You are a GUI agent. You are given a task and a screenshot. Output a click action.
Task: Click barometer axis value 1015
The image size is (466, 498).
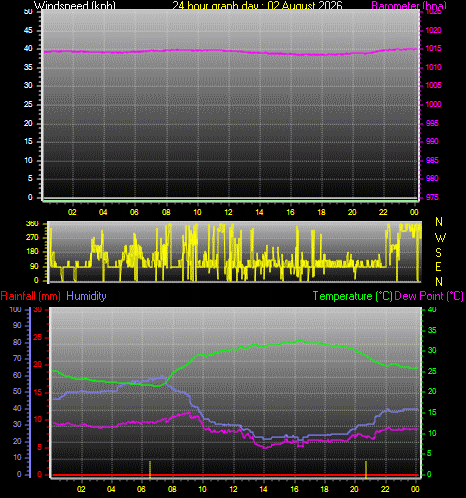click(x=433, y=48)
